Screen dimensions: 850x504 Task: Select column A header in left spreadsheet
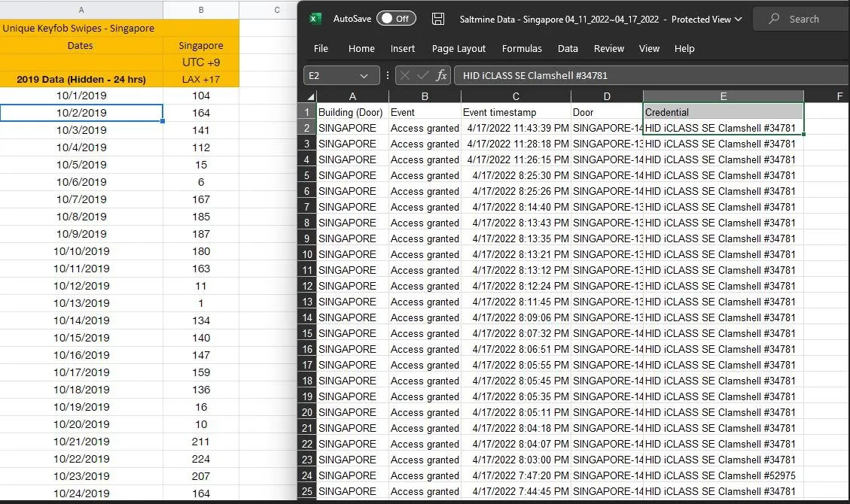coord(81,10)
